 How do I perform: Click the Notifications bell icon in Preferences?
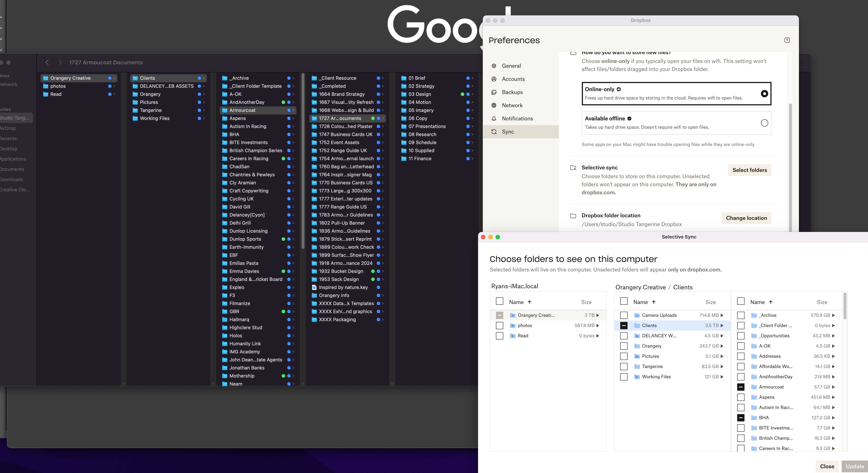(494, 118)
